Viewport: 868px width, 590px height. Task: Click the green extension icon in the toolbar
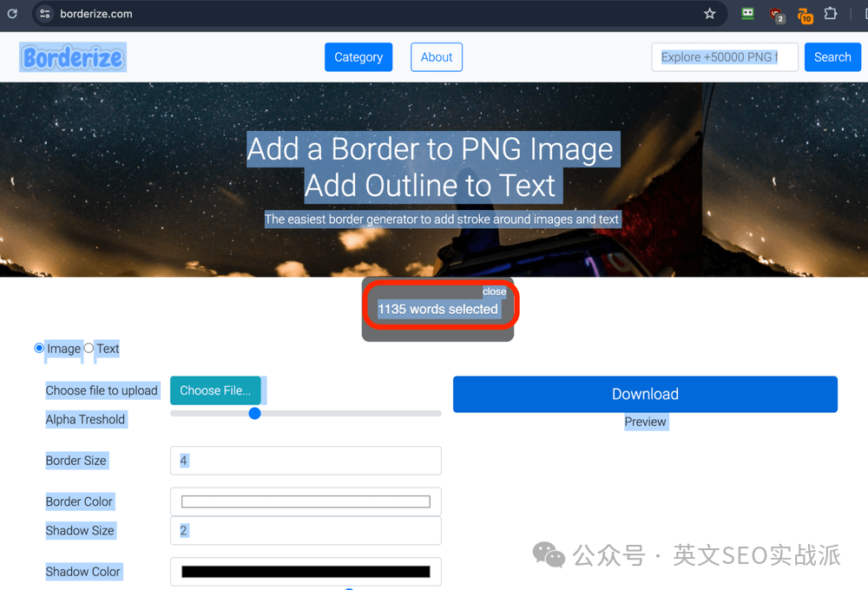click(747, 14)
